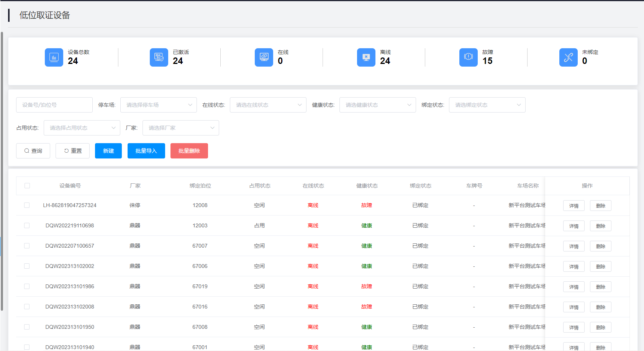Click the 在线 online devices icon
This screenshot has height=351, width=644.
tap(264, 57)
